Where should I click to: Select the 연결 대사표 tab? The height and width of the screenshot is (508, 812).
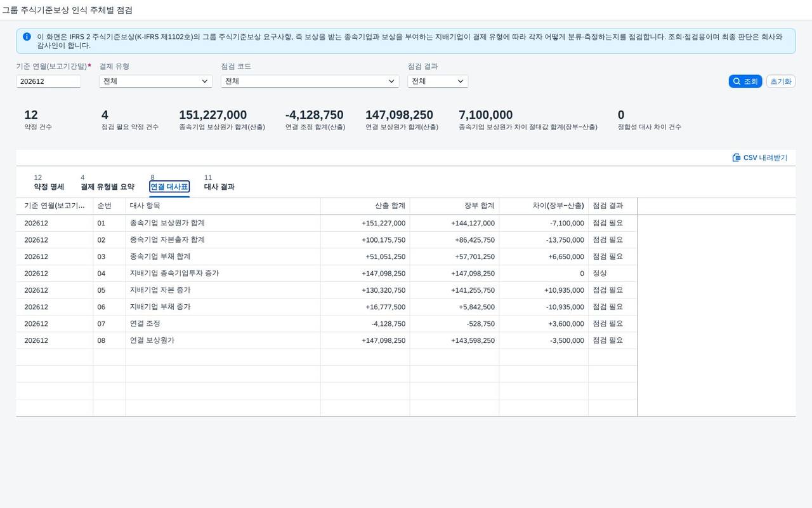(x=169, y=183)
